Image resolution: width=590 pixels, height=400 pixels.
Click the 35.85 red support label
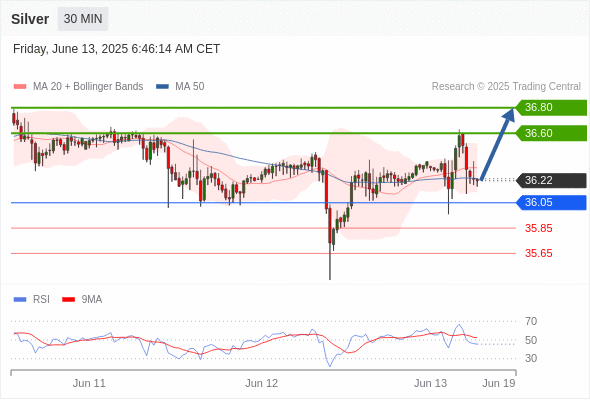coord(538,228)
